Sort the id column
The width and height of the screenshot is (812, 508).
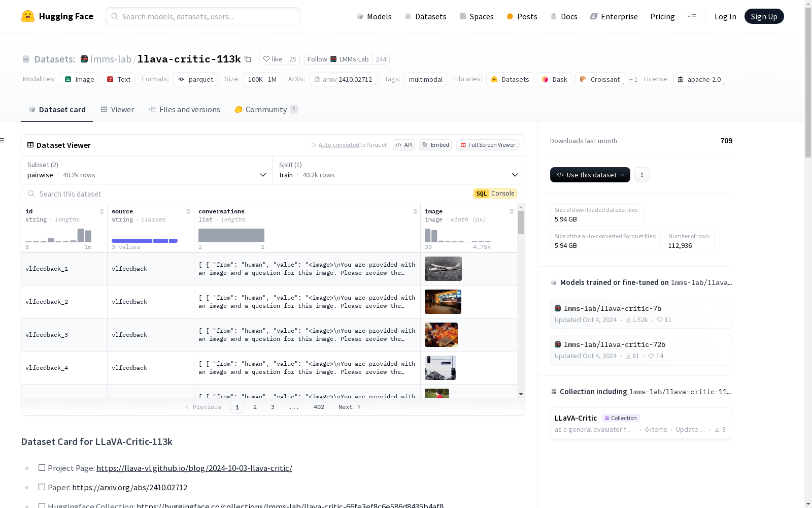point(101,211)
